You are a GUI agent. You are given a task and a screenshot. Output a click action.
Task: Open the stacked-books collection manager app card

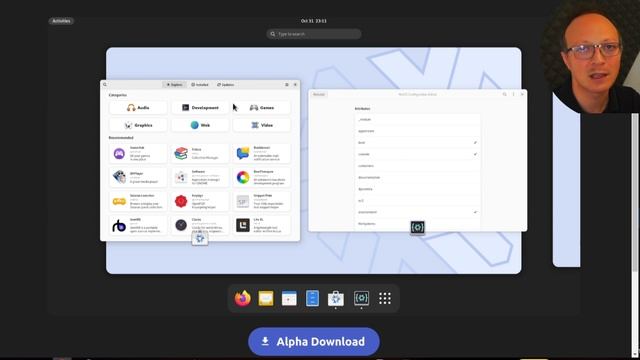[200, 153]
